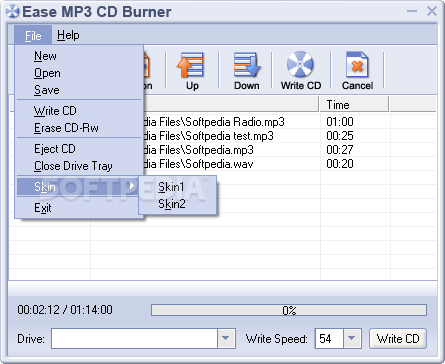Select the Softpedia test.mp3 row
Viewport: 445px width, 364px height.
(223, 136)
